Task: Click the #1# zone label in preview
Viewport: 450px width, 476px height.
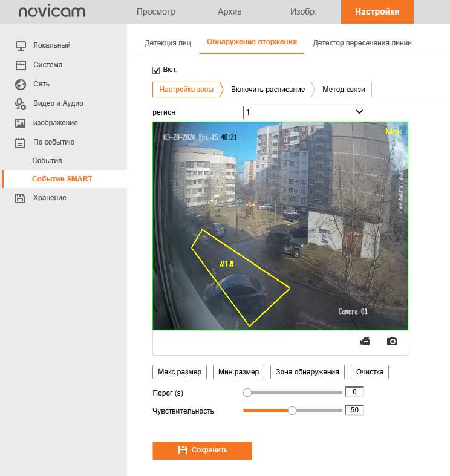Action: (227, 264)
